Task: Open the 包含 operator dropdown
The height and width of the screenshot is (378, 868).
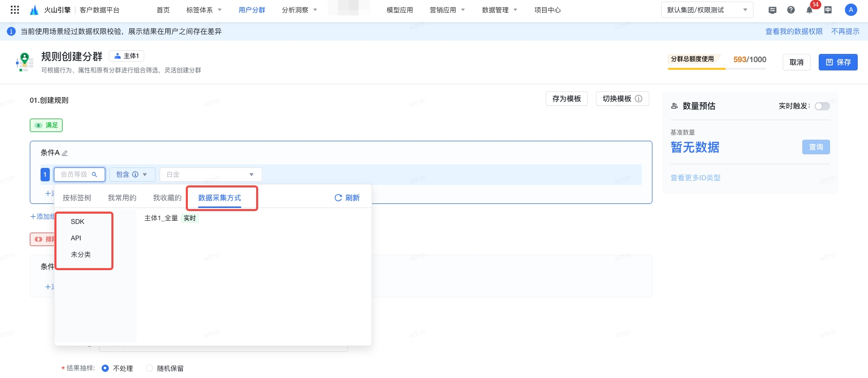Action: pos(131,175)
